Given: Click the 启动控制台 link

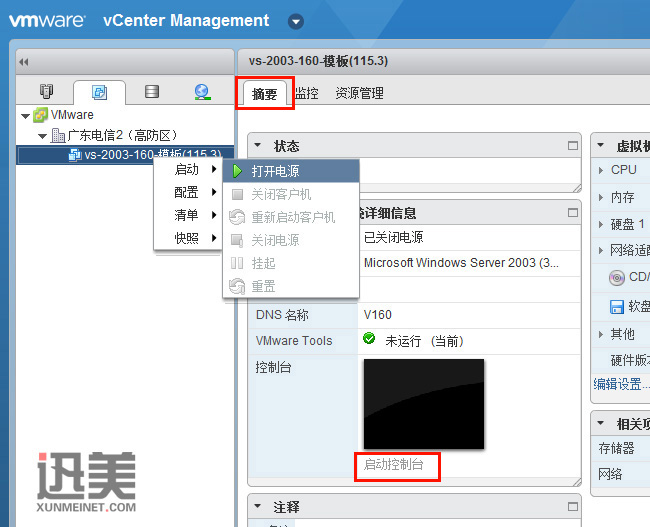Looking at the screenshot, I should [393, 464].
